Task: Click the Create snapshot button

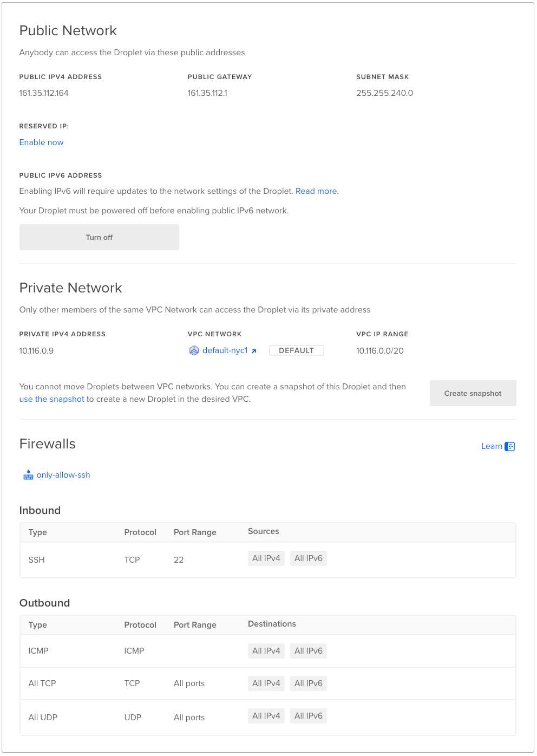Action: pos(473,393)
